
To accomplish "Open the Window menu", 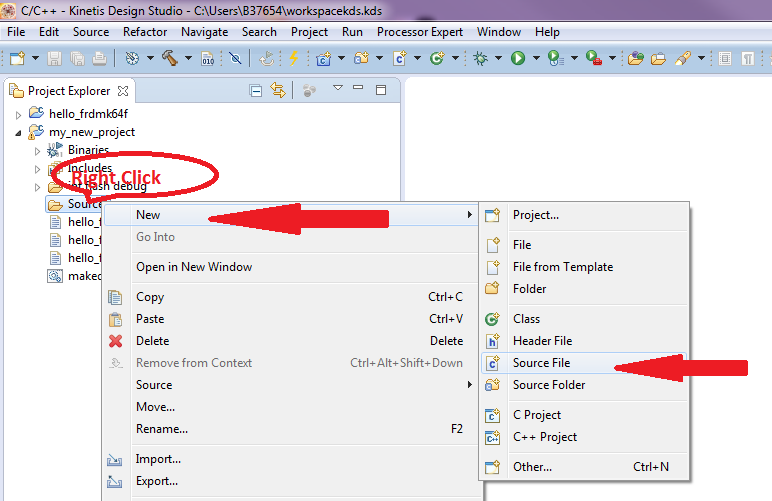I will (x=499, y=32).
